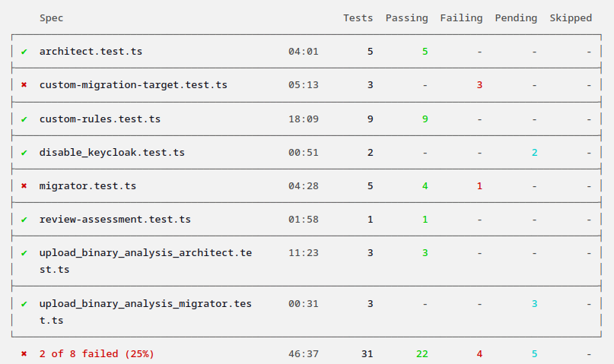Select the architect.test.ts spec name
Viewport: 614px width, 364px height.
[91, 52]
